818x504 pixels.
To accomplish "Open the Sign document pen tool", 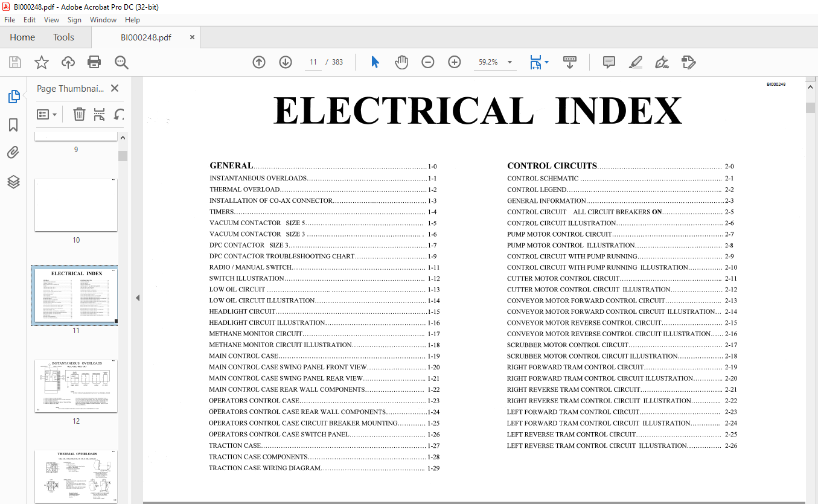I will pos(662,62).
